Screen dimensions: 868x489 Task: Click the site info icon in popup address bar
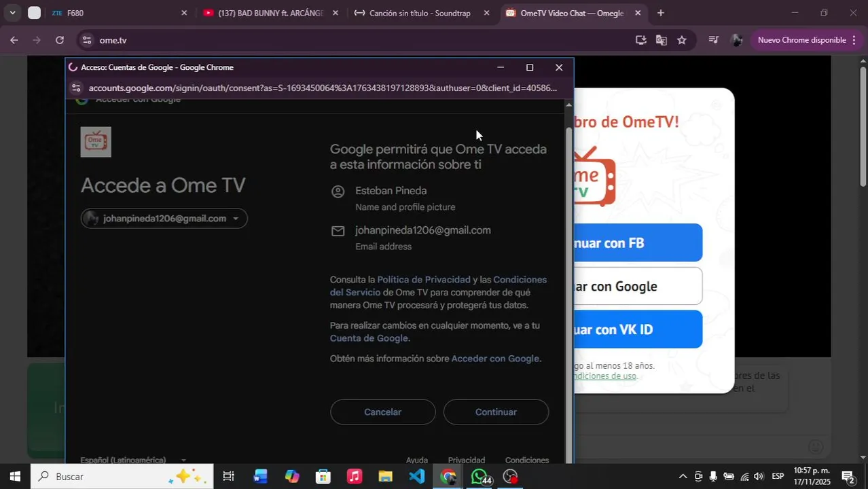coord(76,88)
